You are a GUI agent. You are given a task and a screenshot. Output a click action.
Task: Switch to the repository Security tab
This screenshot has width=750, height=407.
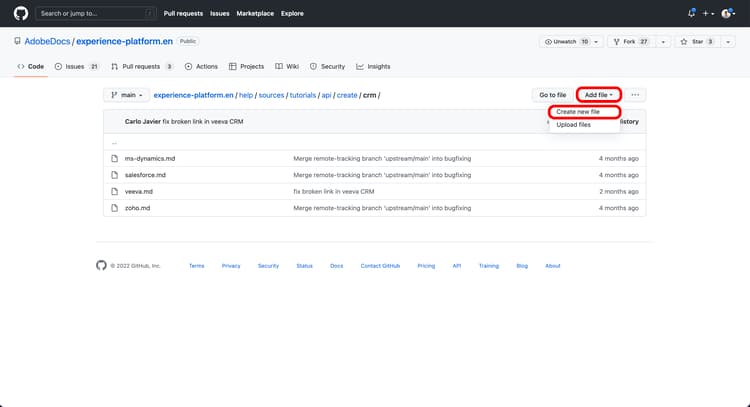coord(327,66)
